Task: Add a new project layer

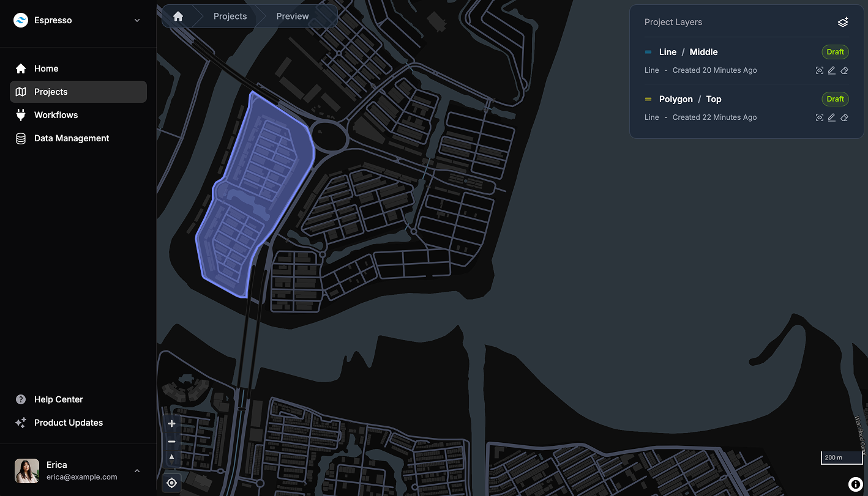Action: point(843,22)
